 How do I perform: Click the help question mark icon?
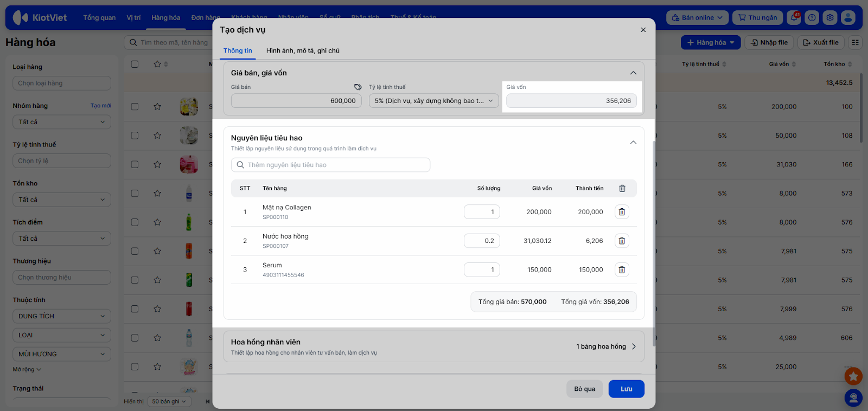click(812, 17)
